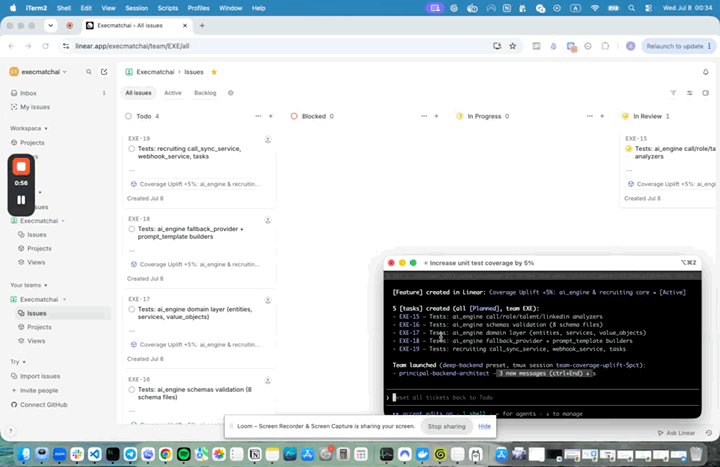
Task: Collapse Execmatchai team under Your teams
Action: click(64, 299)
